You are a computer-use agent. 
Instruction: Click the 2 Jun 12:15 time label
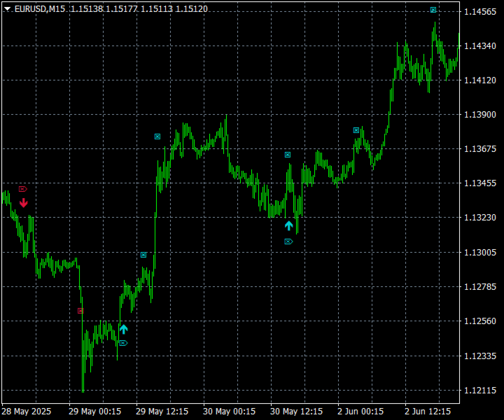pyautogui.click(x=428, y=412)
